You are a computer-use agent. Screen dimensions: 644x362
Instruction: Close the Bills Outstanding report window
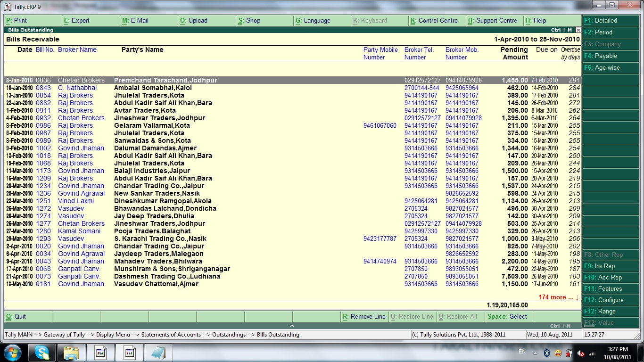[x=578, y=30]
